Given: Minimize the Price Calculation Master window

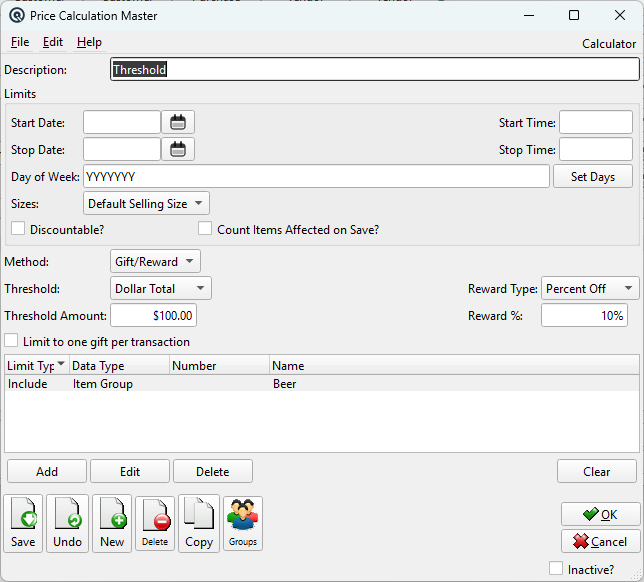Looking at the screenshot, I should click(529, 16).
